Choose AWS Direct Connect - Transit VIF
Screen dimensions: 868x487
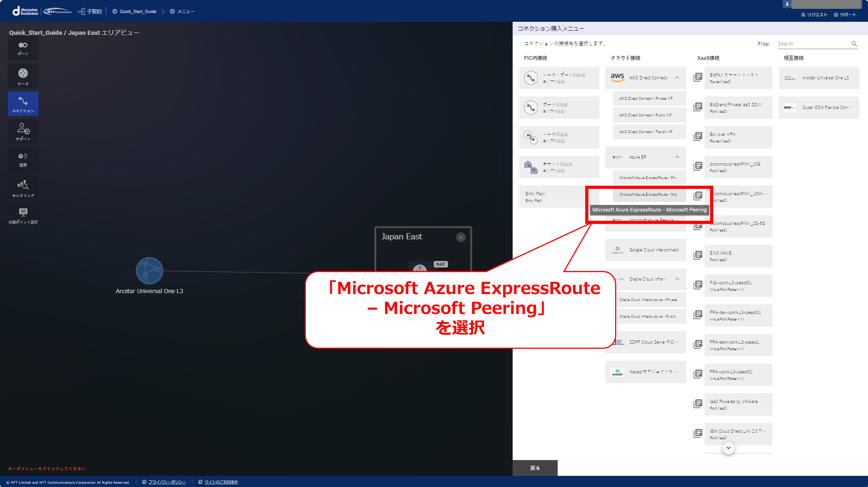[x=649, y=132]
